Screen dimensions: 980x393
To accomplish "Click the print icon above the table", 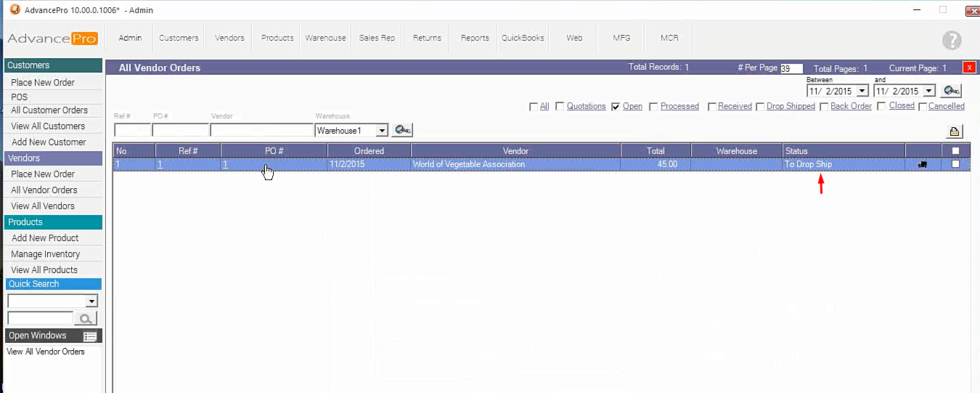I will point(955,131).
